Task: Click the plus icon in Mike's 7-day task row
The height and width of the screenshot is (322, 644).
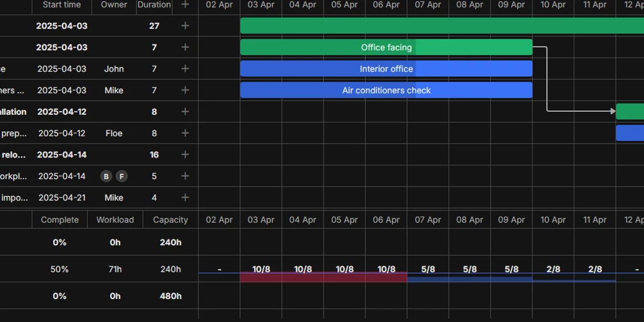Action: (186, 90)
